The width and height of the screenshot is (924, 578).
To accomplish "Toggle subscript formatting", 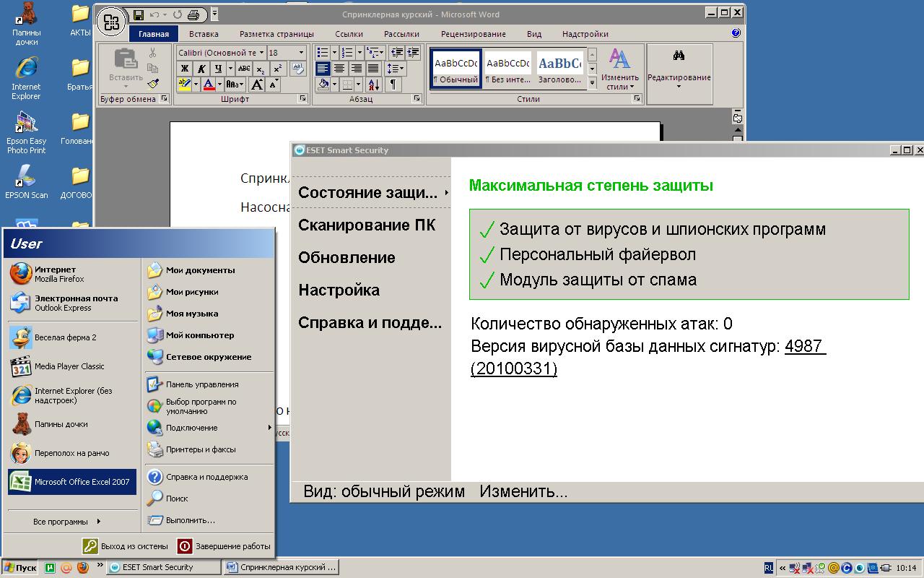I will pyautogui.click(x=261, y=69).
